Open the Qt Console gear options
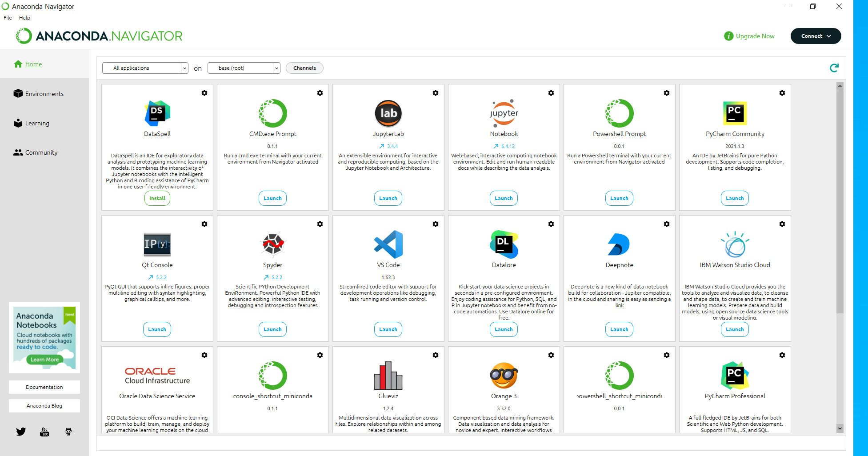 click(204, 224)
